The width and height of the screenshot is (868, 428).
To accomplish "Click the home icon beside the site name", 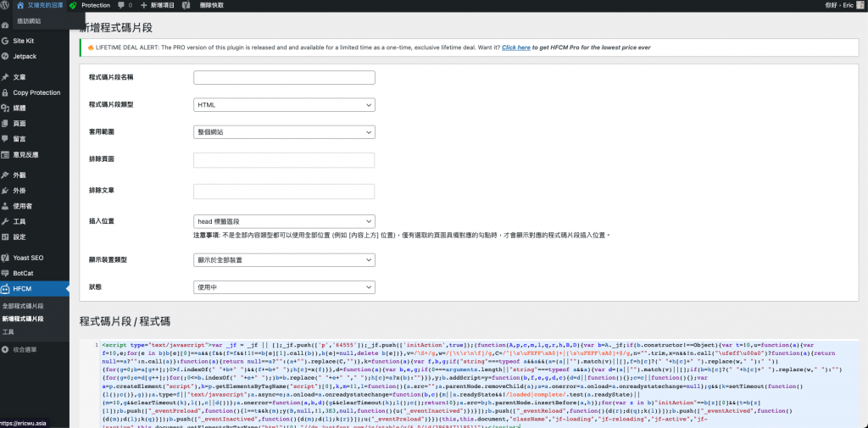I will [x=20, y=5].
